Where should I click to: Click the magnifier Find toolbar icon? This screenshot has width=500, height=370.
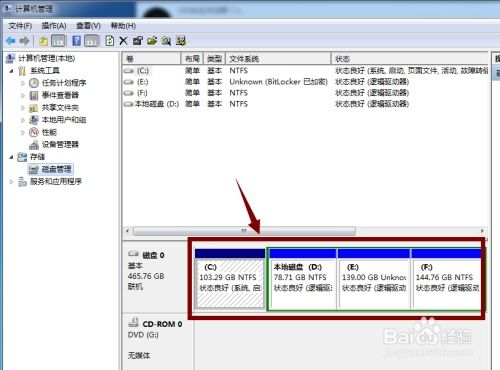click(166, 41)
